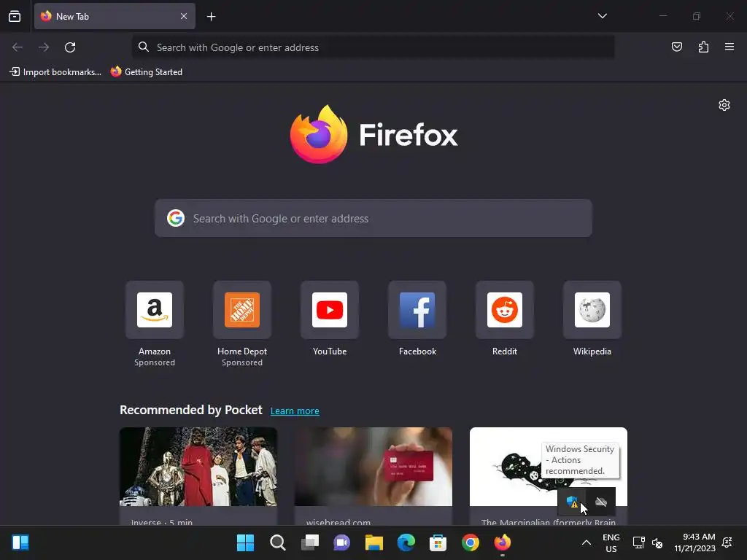Focus the address bar search field
This screenshot has width=747, height=560.
[373, 47]
